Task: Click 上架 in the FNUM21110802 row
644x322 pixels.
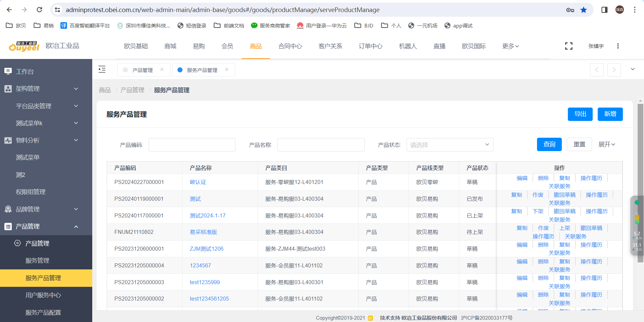Action: 565,228
